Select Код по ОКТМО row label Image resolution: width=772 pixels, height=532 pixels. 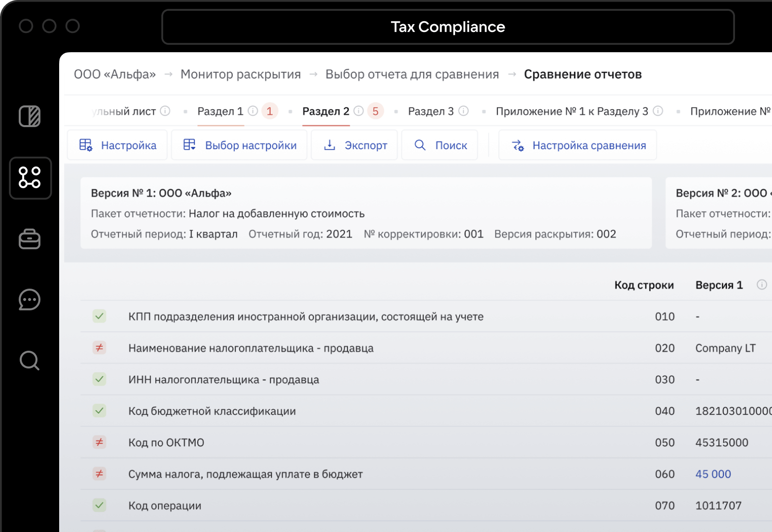click(166, 443)
